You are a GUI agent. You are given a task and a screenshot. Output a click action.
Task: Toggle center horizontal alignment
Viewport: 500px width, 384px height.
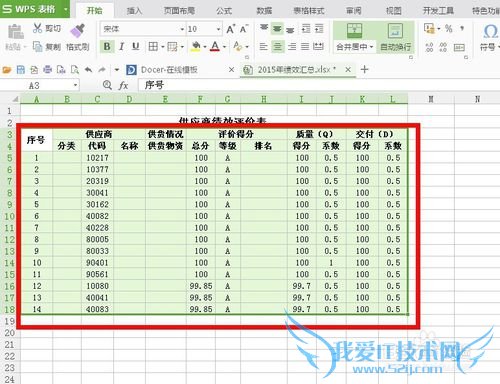[278, 46]
